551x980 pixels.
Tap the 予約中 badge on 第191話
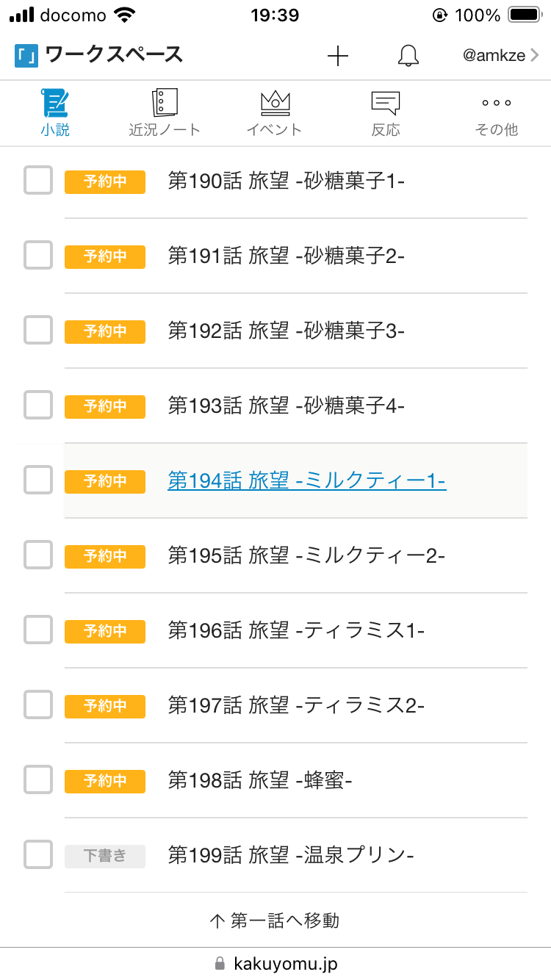click(x=105, y=256)
